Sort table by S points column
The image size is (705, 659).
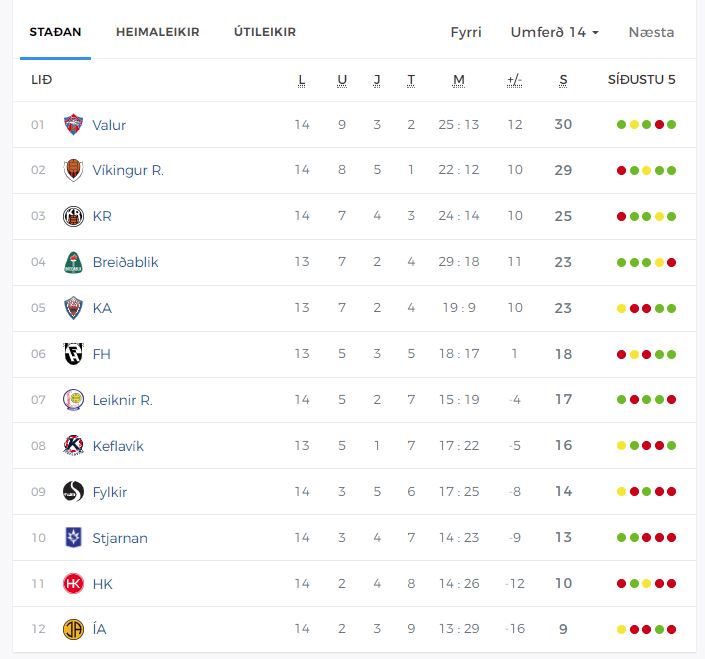[563, 80]
